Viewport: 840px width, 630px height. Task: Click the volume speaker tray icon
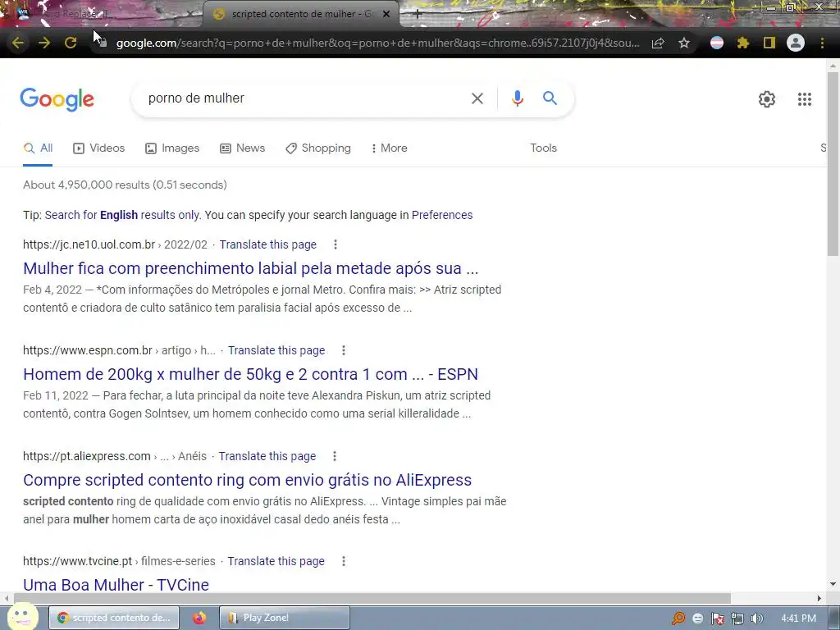[x=756, y=619]
